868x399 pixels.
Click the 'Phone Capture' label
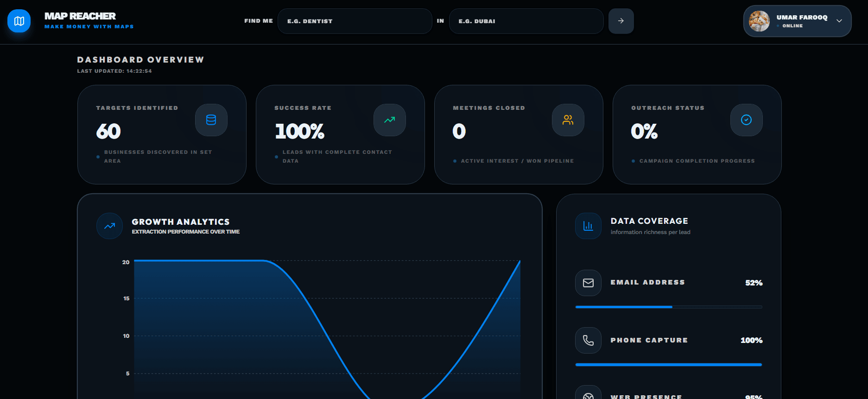[649, 340]
